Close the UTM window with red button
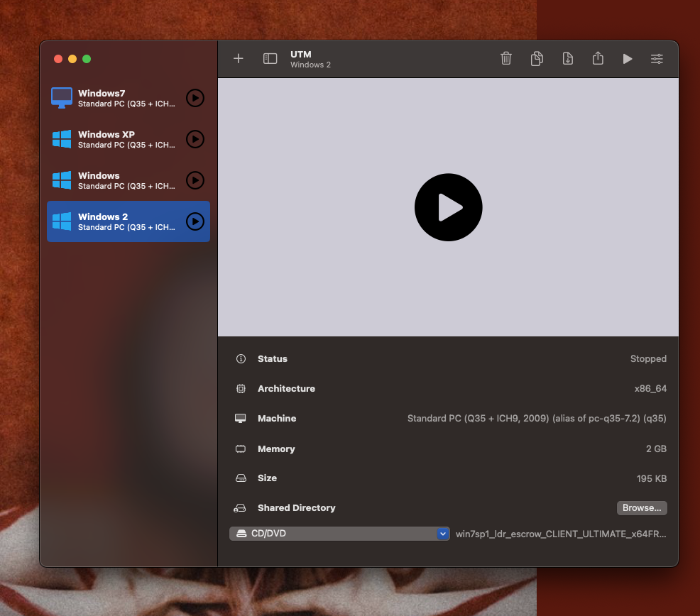Screen dimensions: 700x616 click(x=58, y=59)
